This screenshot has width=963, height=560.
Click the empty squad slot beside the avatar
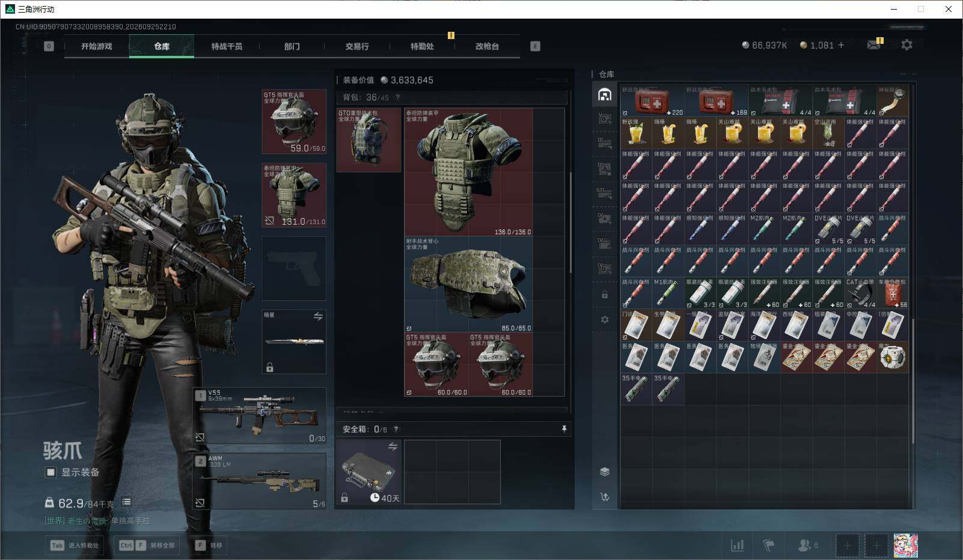click(x=876, y=546)
